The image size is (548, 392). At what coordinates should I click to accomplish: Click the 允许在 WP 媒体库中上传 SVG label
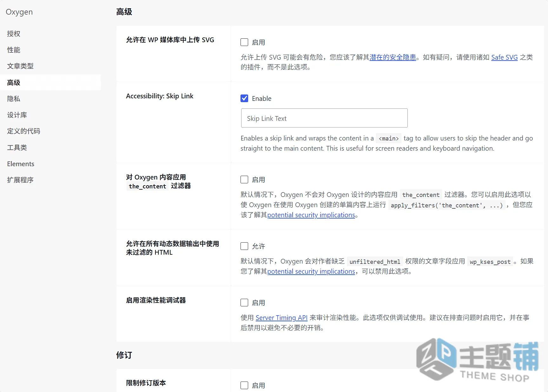[170, 40]
